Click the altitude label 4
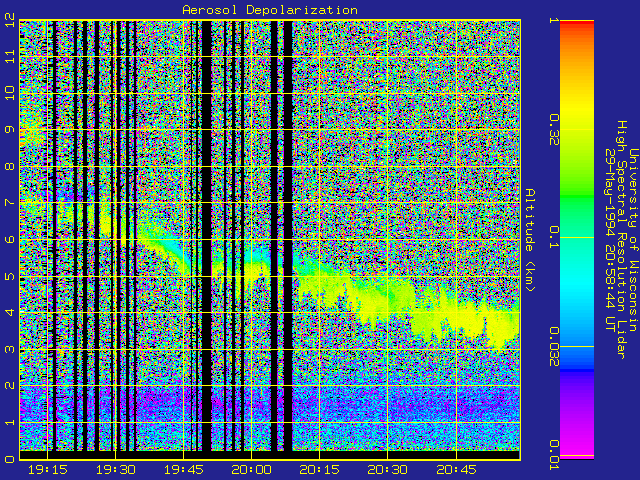Screen dimensions: 640x480 (x=10, y=312)
